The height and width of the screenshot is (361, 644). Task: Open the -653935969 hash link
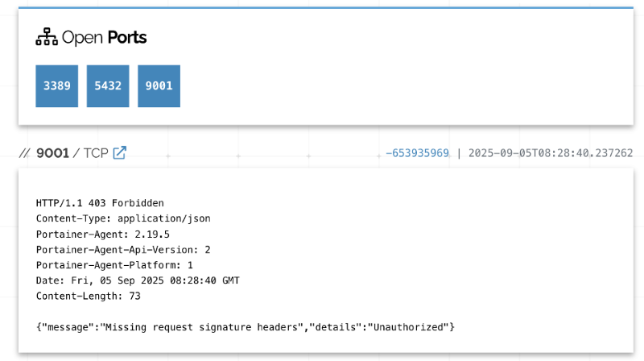pyautogui.click(x=417, y=153)
